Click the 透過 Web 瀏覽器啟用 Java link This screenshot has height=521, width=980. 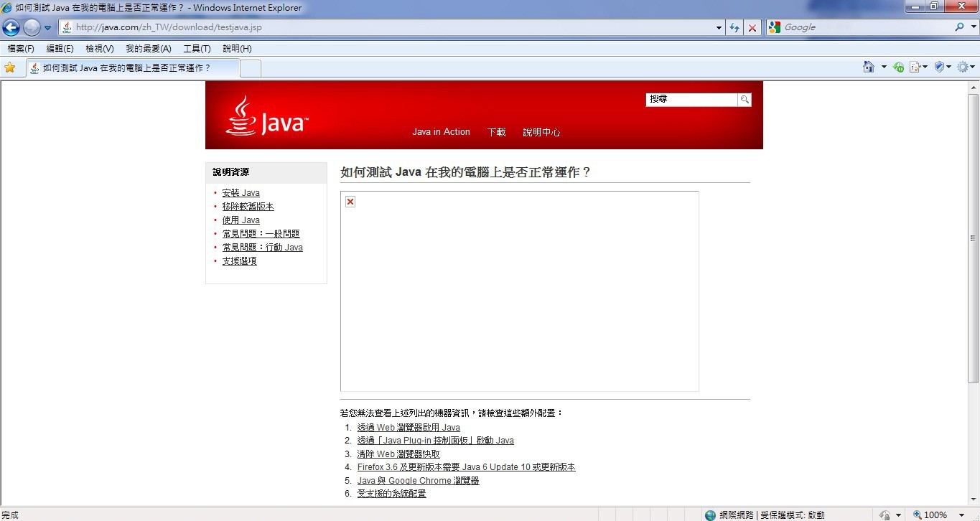[x=409, y=428]
